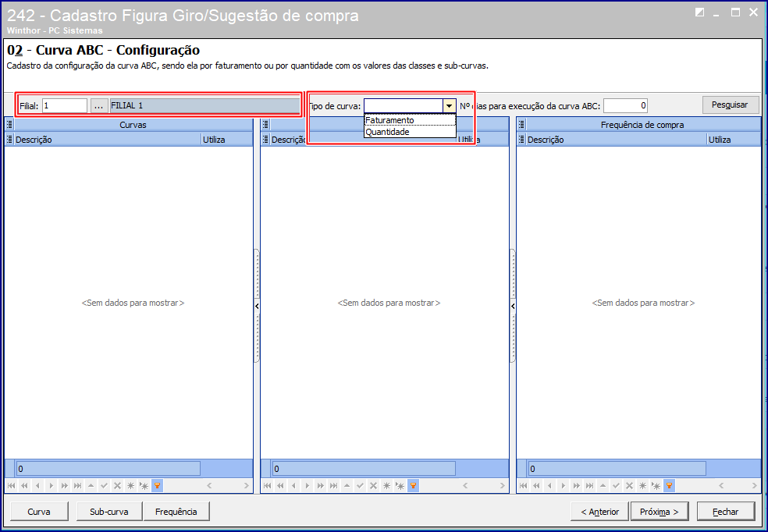This screenshot has height=532, width=768.
Task: Focus the Nº dias para execução input
Action: coord(625,106)
